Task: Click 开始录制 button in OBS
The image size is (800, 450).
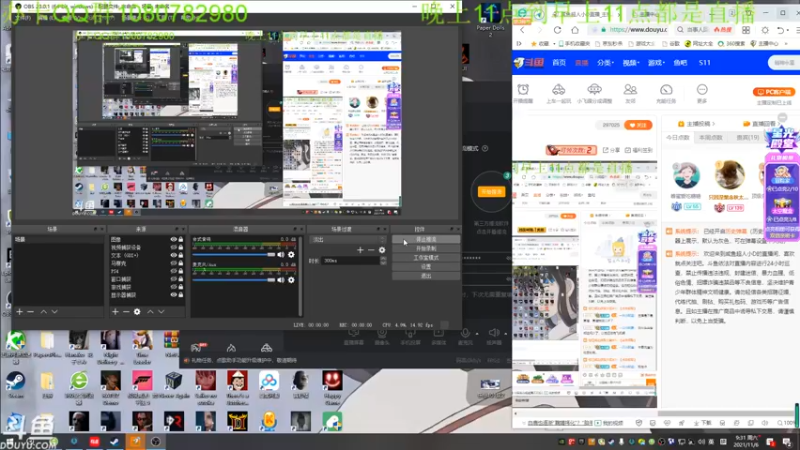Action: click(x=426, y=248)
